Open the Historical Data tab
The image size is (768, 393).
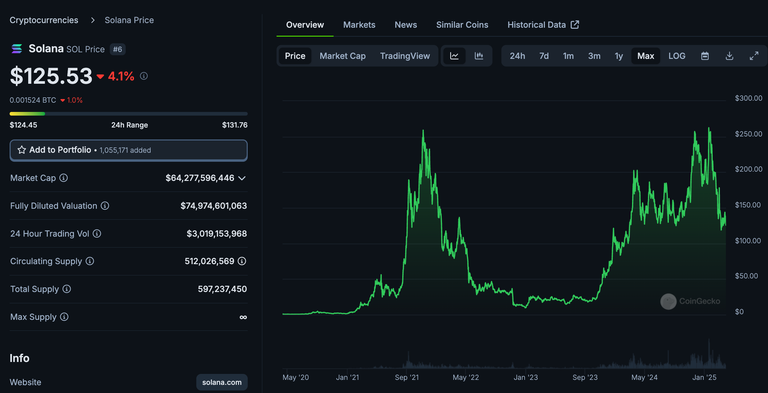point(543,25)
